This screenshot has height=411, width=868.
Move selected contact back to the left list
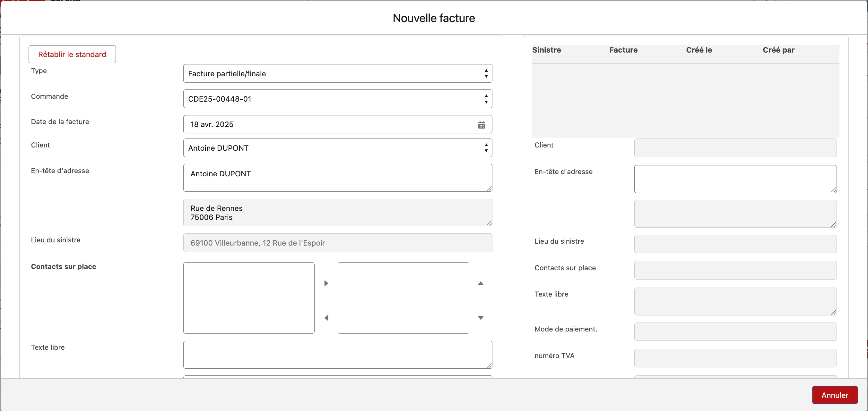[326, 318]
